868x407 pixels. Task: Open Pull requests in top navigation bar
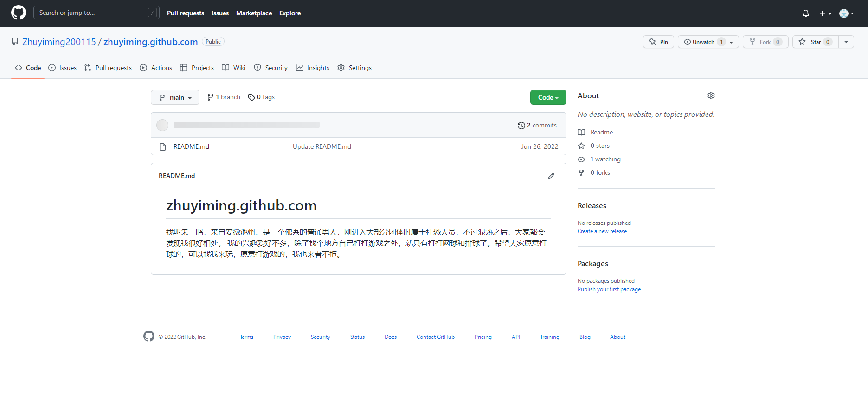pyautogui.click(x=186, y=13)
